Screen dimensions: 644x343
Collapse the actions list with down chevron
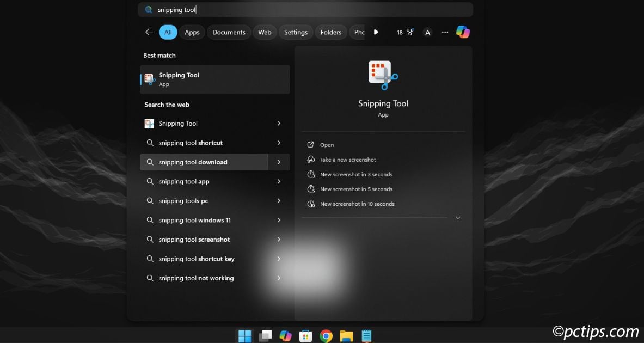coord(458,218)
